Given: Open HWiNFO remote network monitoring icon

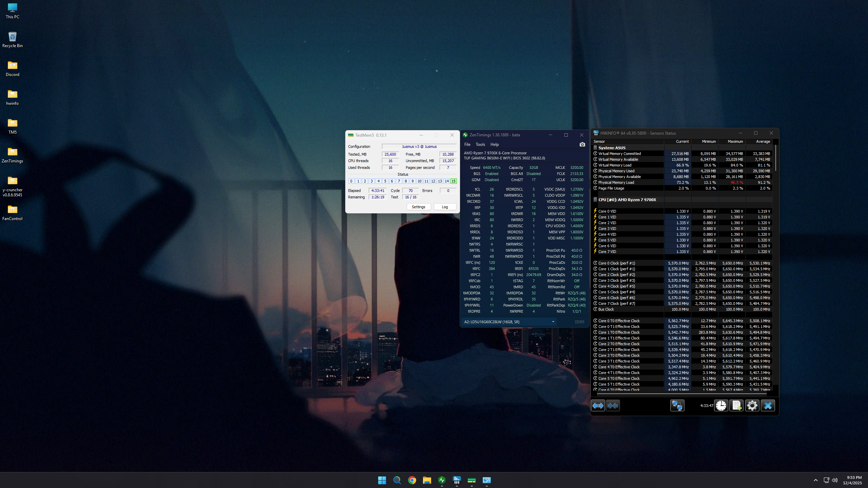Looking at the screenshot, I should [677, 406].
